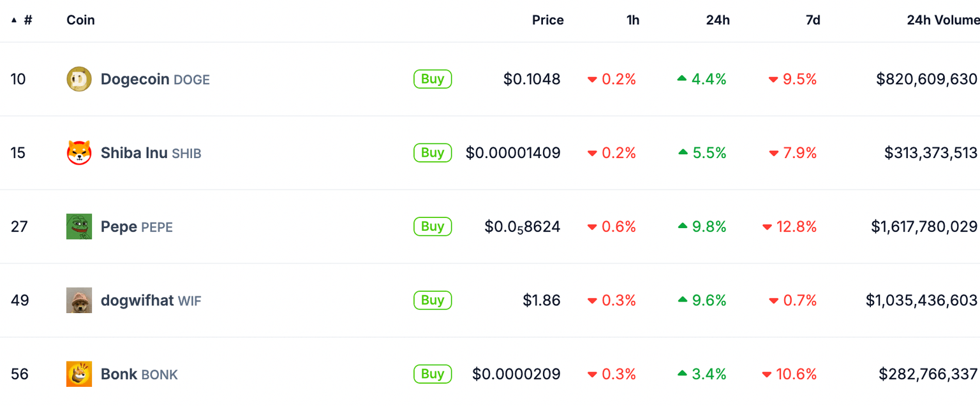Click the Bonk coin logo

pos(79,374)
